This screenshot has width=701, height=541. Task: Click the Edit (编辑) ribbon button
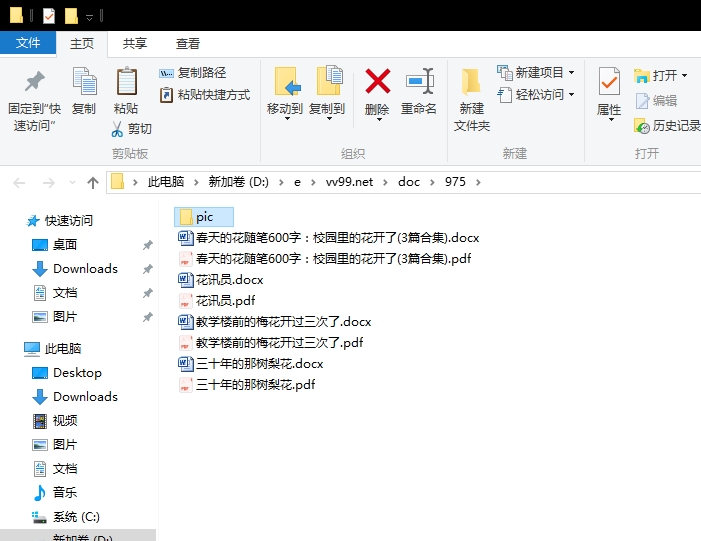point(656,101)
